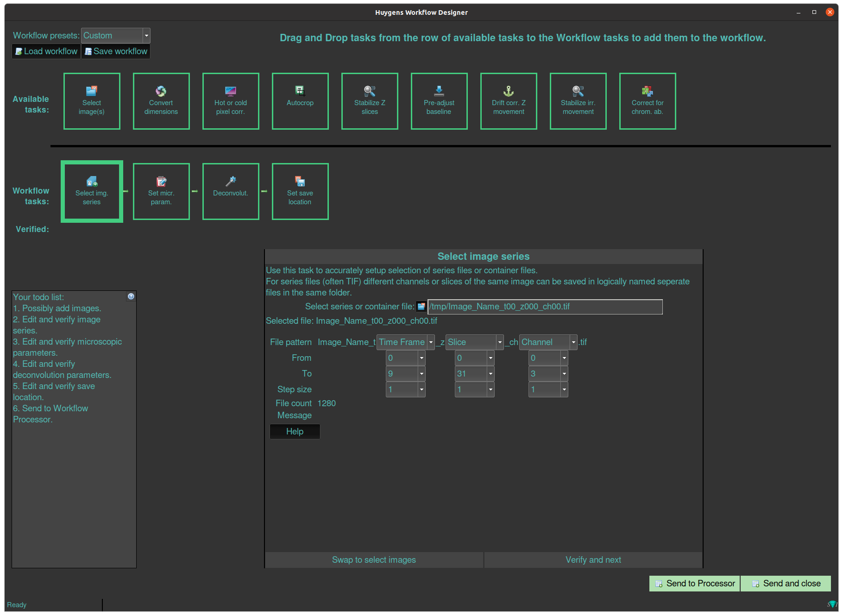
Task: Click the file browser icon beside the series path
Action: tap(421, 306)
